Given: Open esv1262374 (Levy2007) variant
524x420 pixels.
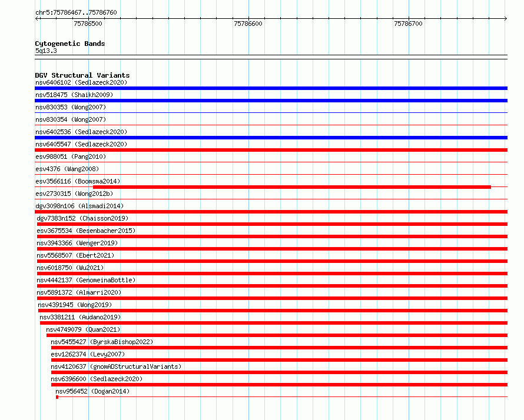Looking at the screenshot, I should click(x=88, y=354).
